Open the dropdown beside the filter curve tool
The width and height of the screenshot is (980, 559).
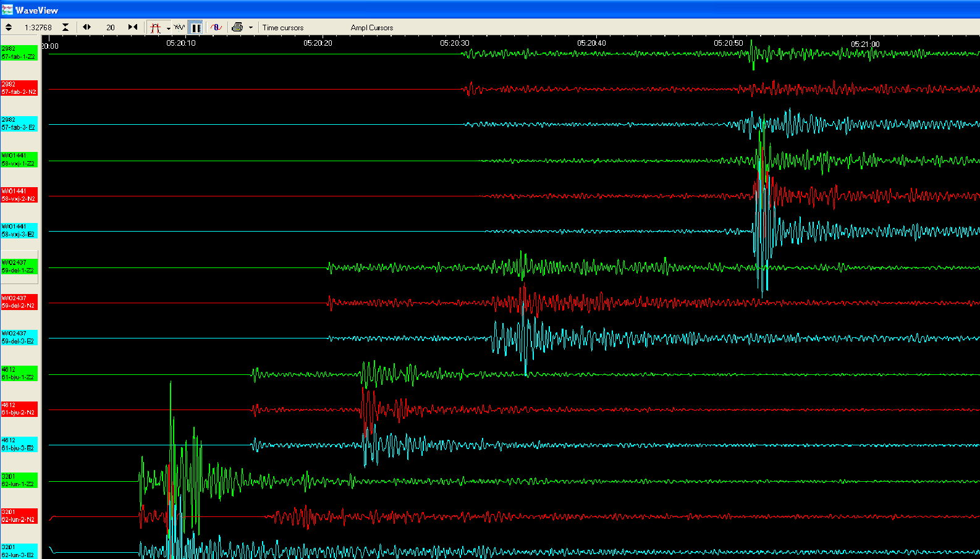pos(168,28)
